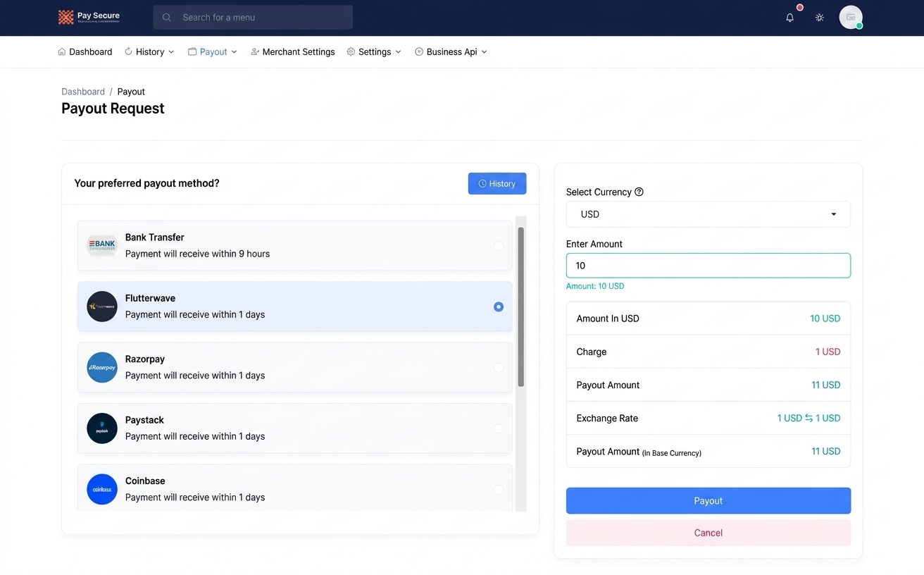Screen dimensions: 924x575
Task: Open the notifications bell icon
Action: tap(789, 18)
